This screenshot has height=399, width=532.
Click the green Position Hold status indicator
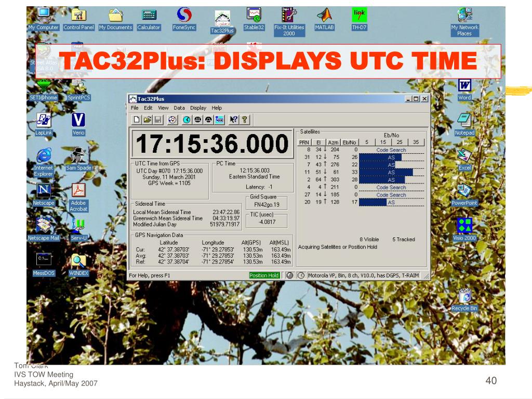(x=264, y=275)
